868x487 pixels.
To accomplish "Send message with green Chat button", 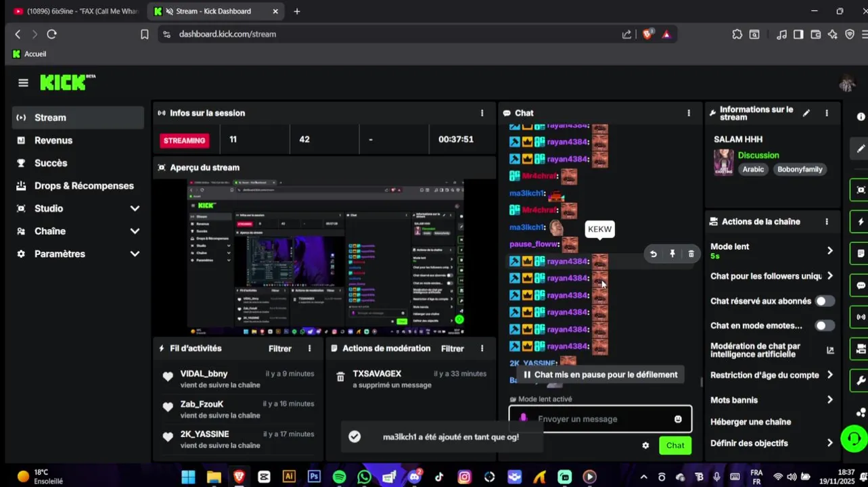I will coord(675,445).
